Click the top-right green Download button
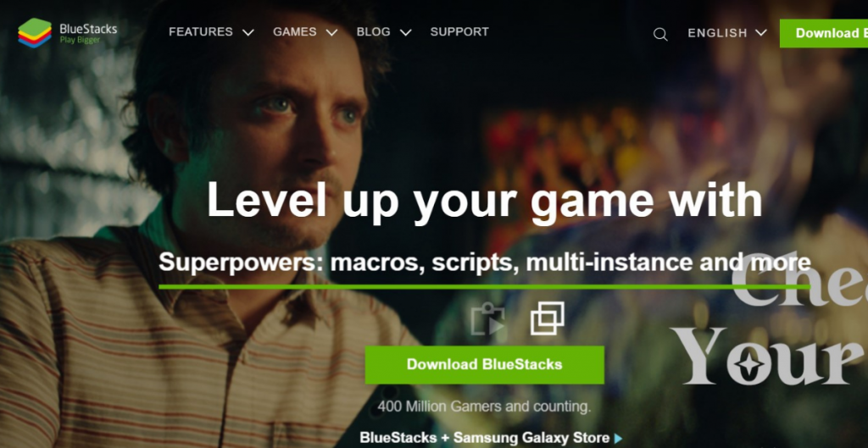 [x=824, y=33]
